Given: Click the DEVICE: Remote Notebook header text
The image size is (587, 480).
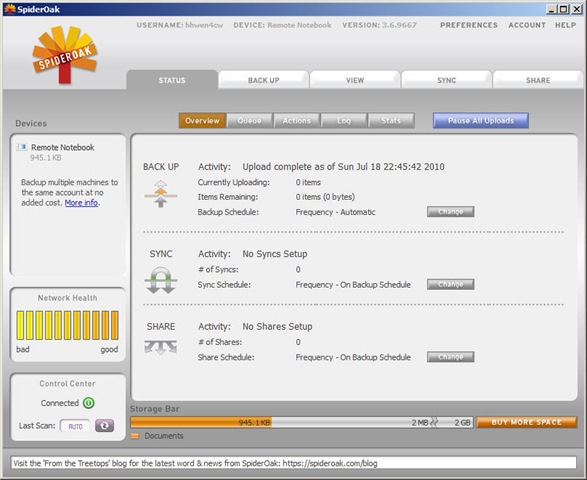Looking at the screenshot, I should (282, 25).
